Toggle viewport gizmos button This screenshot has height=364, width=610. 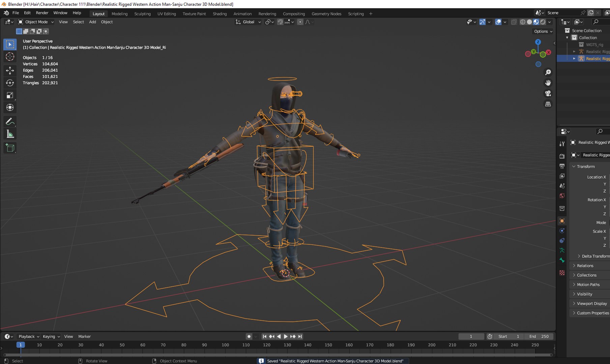pos(483,22)
